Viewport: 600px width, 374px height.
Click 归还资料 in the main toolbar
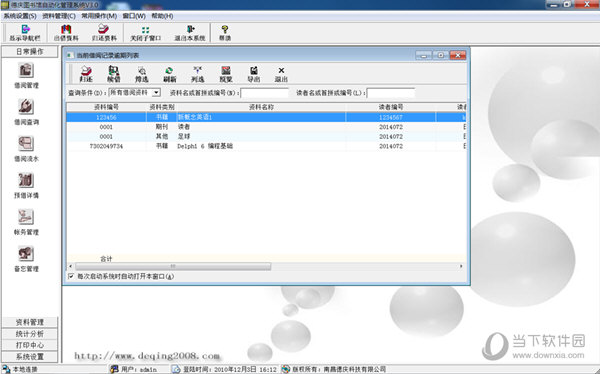[x=104, y=33]
